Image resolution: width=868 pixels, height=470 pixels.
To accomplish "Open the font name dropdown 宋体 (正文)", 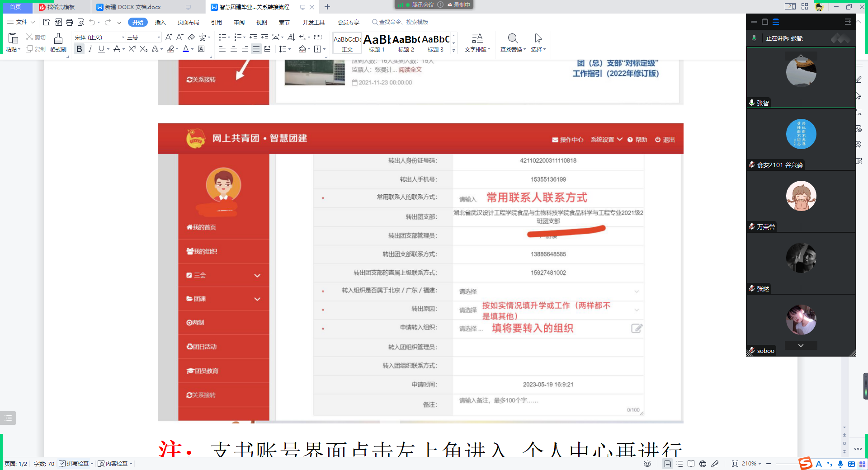I will (x=99, y=37).
